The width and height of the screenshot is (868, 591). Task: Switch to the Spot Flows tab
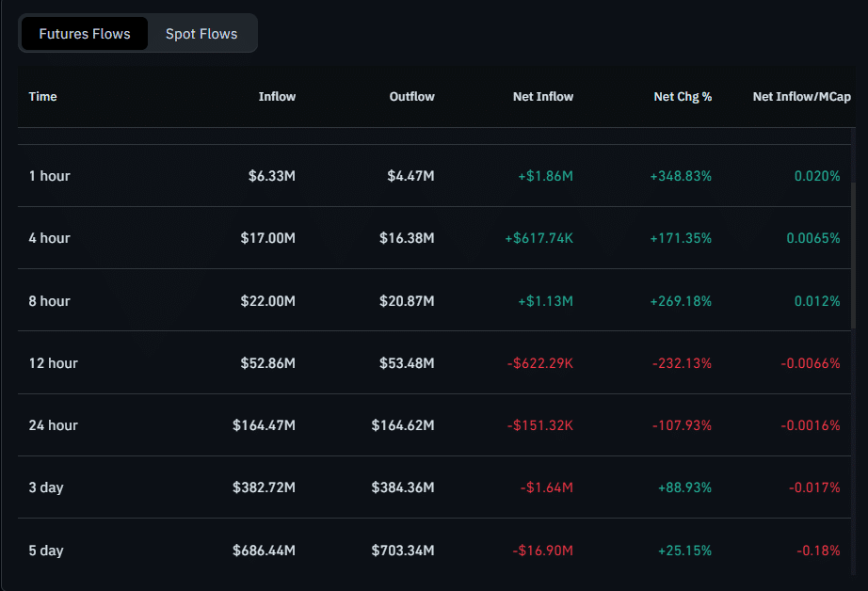pos(201,33)
